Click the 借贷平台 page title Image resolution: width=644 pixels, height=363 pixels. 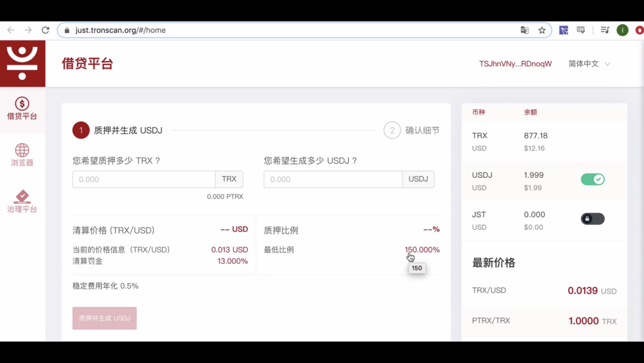(88, 64)
